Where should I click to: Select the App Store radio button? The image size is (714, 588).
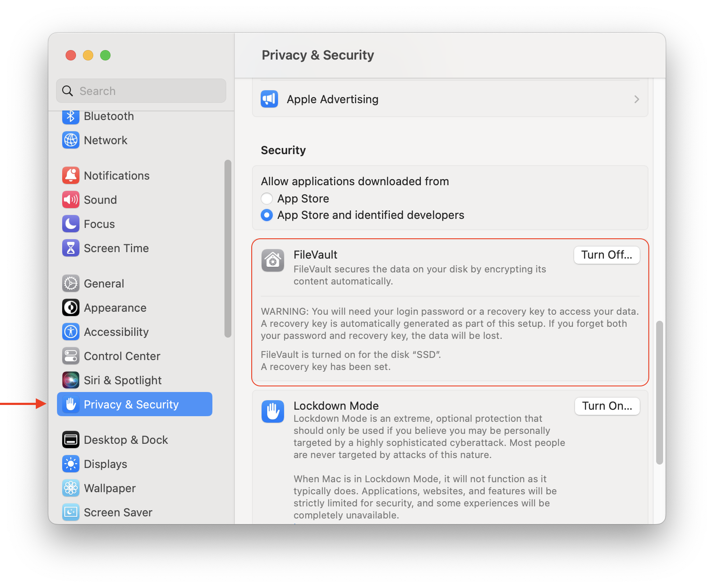267,199
